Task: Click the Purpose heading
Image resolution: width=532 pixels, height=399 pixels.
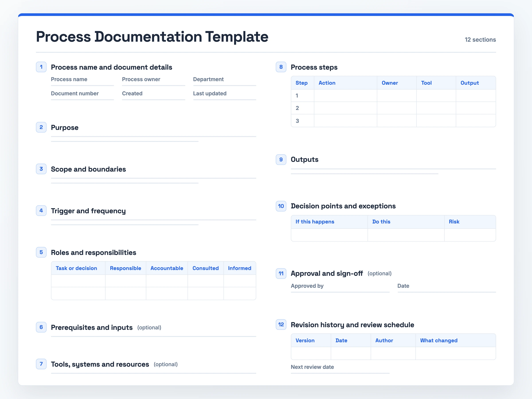Action: tap(65, 127)
